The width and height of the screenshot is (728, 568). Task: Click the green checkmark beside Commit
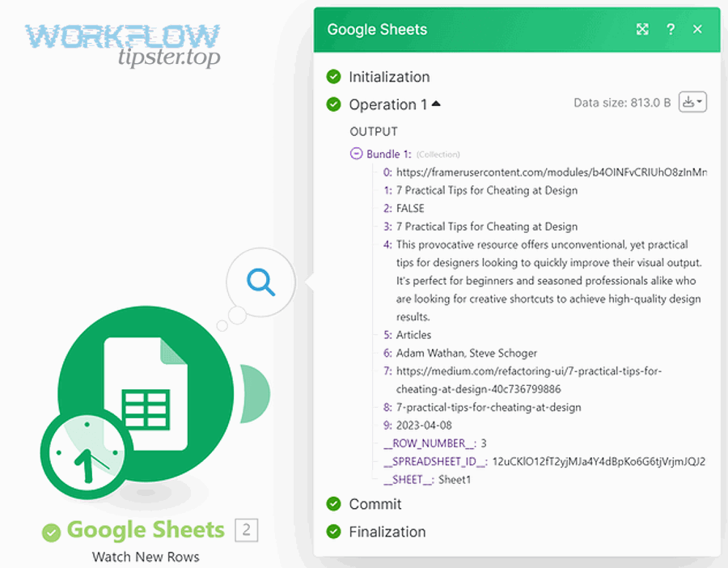tap(333, 503)
